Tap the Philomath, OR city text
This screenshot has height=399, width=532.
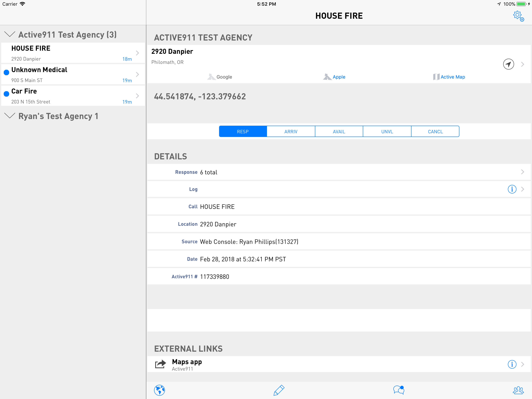tap(167, 62)
